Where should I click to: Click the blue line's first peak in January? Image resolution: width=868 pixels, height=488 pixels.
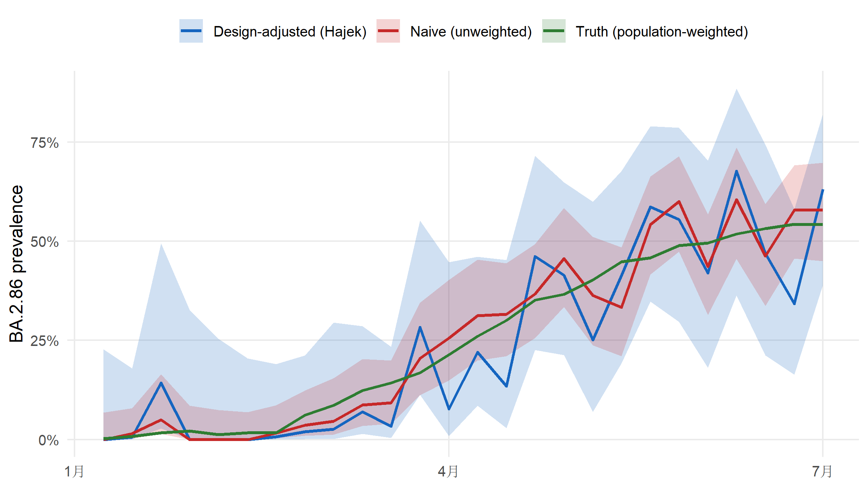[x=161, y=383]
